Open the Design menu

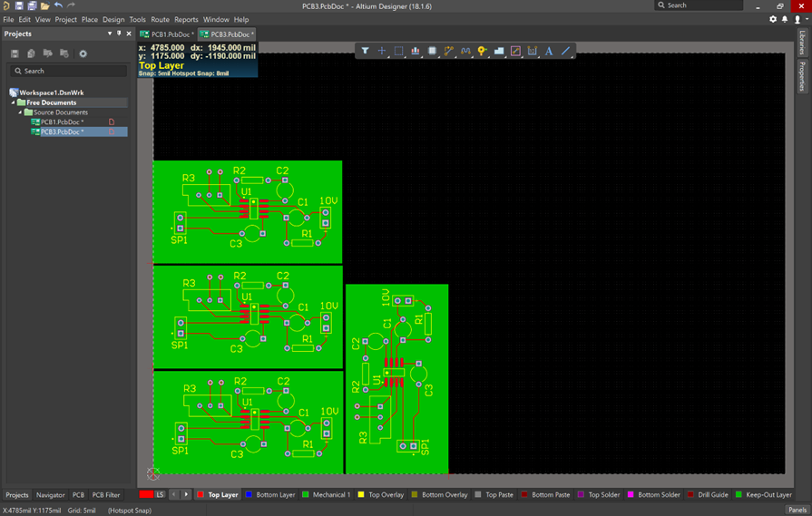coord(113,19)
